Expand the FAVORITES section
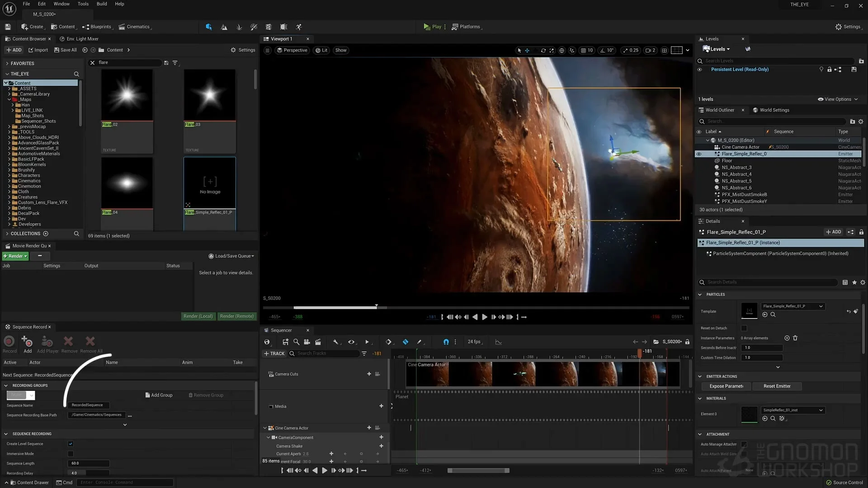Screen dimensions: 868x488 [7, 63]
